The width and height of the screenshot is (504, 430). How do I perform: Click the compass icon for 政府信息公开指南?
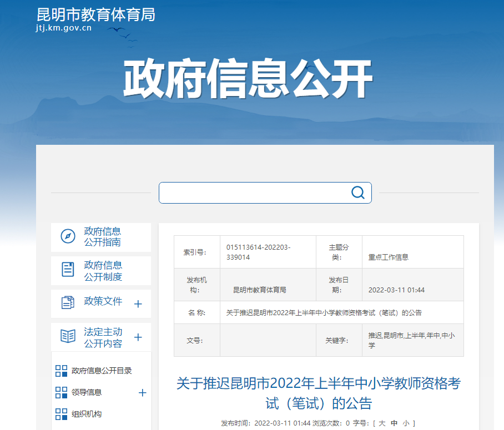coord(68,236)
